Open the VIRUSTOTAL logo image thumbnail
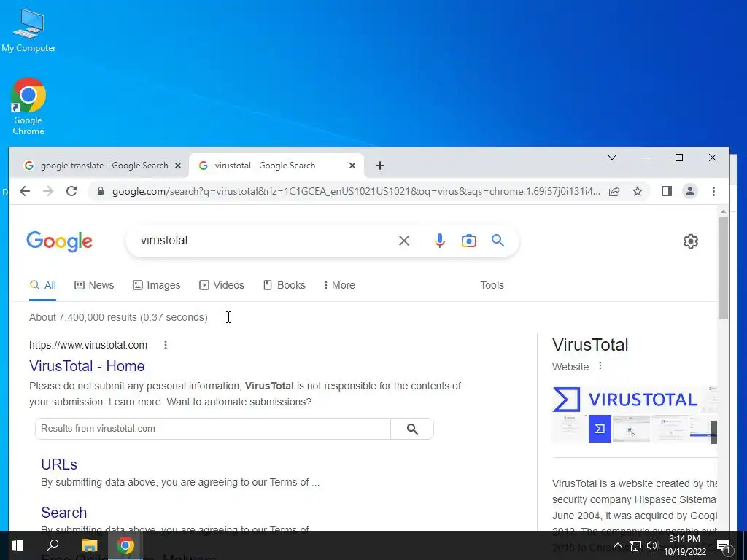The height and width of the screenshot is (560, 747). (625, 400)
